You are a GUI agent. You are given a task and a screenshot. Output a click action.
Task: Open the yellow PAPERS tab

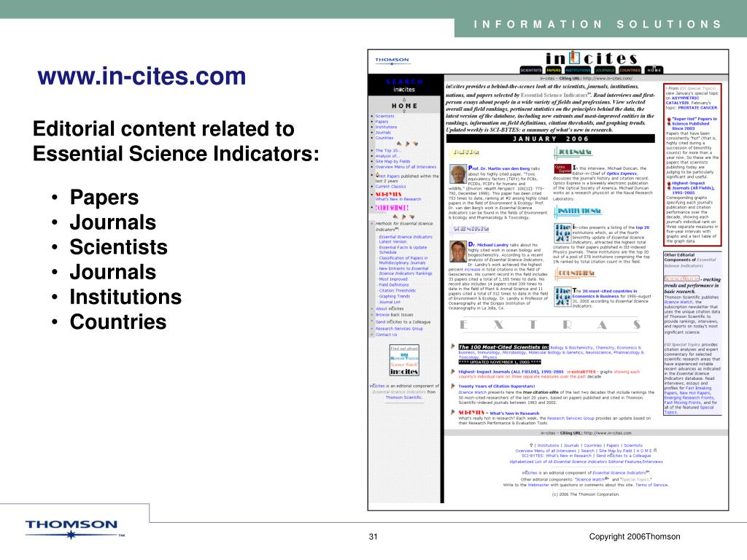(x=554, y=70)
